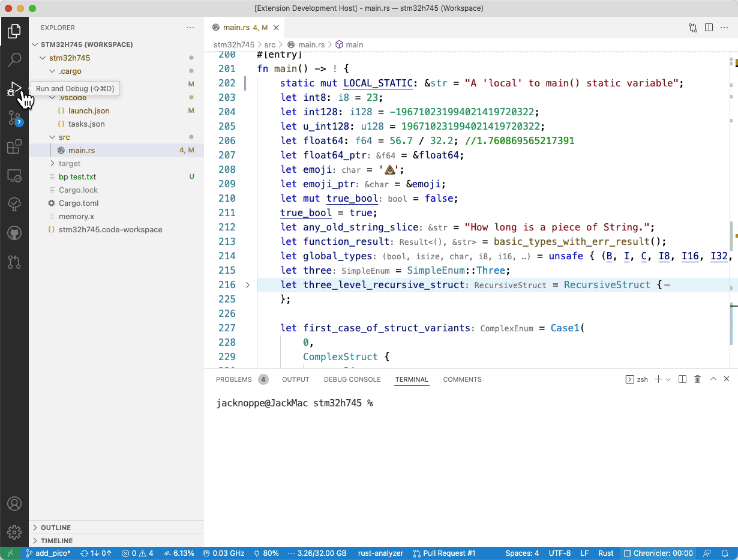Open Source Control view with 7 changes

14,118
